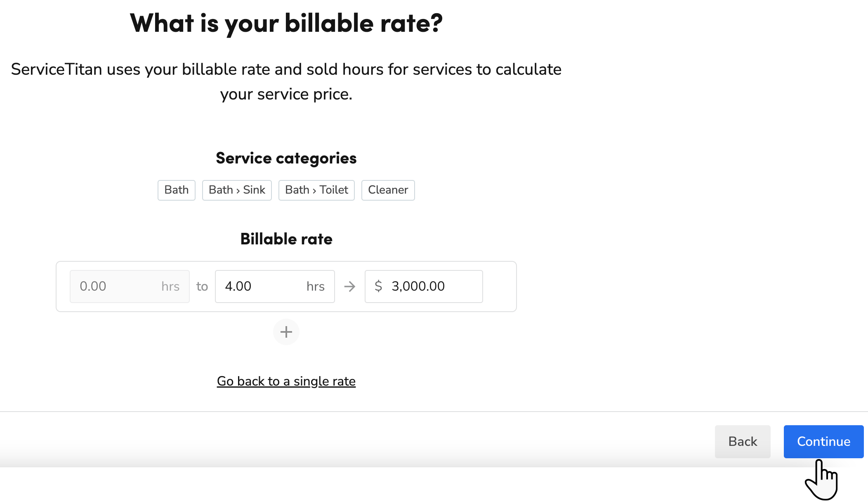Viewport: 868px width, 502px height.
Task: Select the Bath > Sink category chip
Action: pyautogui.click(x=237, y=190)
